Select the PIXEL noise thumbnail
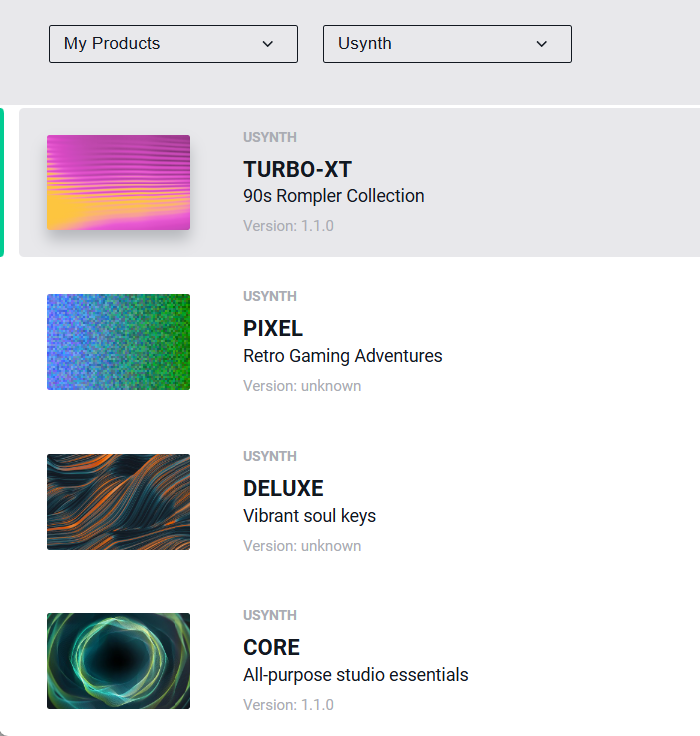 coord(119,342)
